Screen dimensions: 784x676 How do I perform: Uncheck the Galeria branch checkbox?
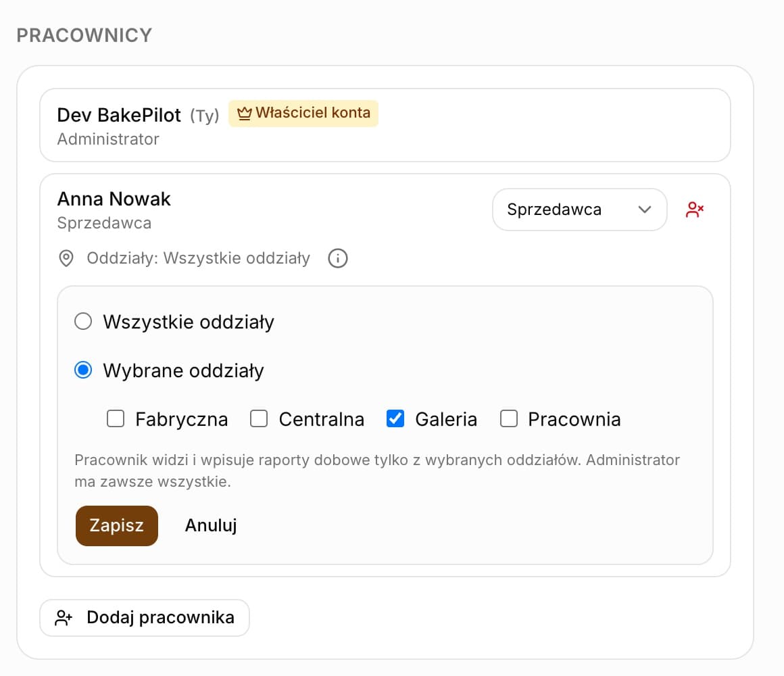[x=395, y=418]
